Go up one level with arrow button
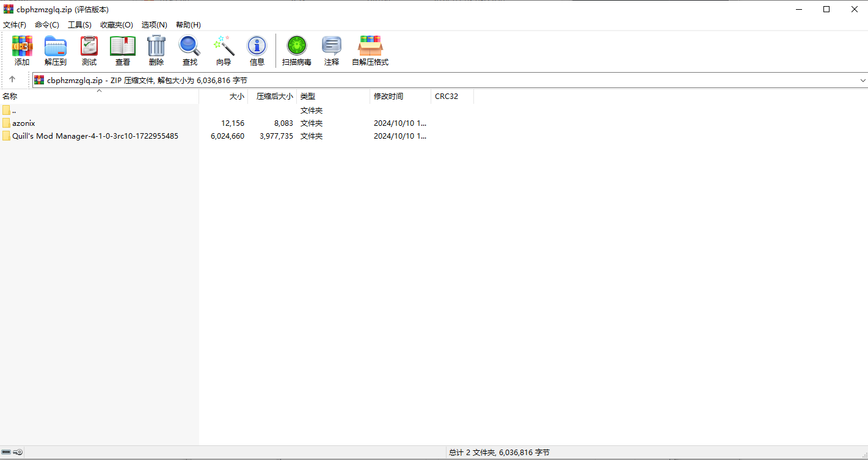Screen dimensions: 868x460 pyautogui.click(x=12, y=80)
